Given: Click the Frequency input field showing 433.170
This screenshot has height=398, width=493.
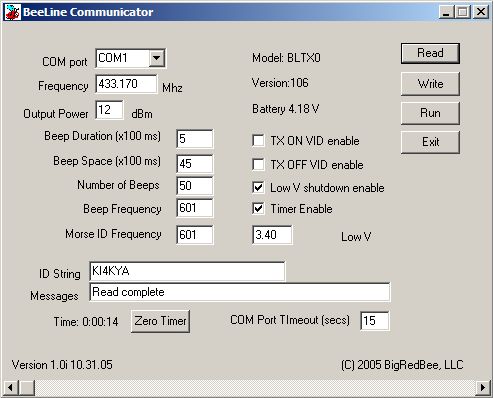Looking at the screenshot, I should 126,84.
